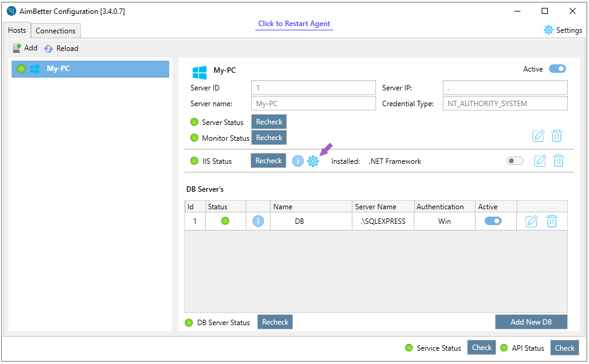Click the DB name cell

coord(311,221)
